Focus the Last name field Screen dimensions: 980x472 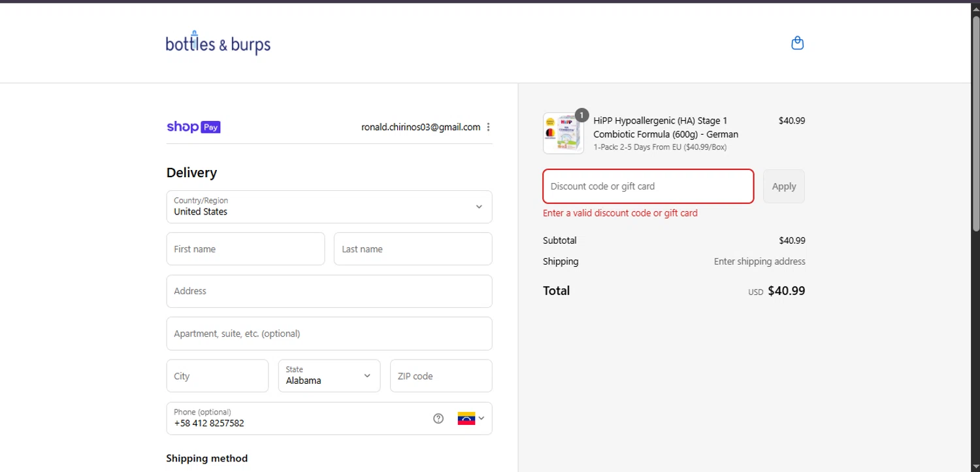point(413,249)
